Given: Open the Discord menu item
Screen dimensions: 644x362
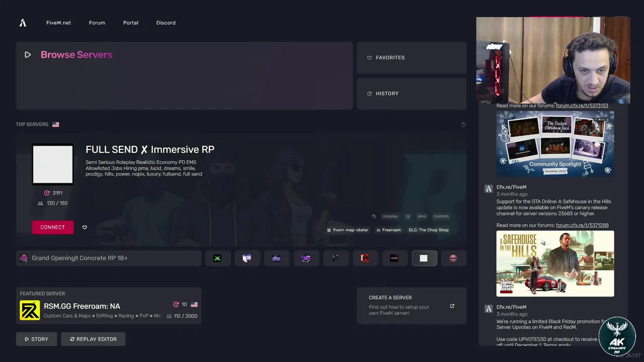Looking at the screenshot, I should tap(166, 23).
